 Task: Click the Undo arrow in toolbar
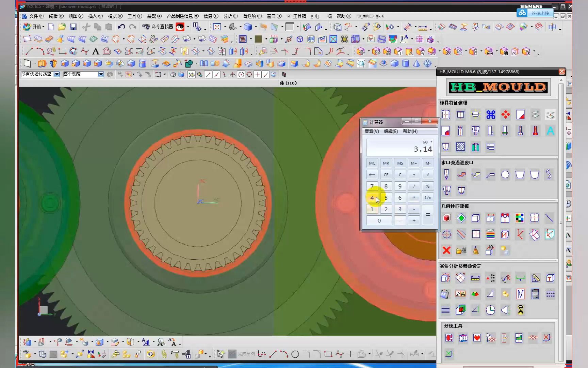tap(121, 27)
